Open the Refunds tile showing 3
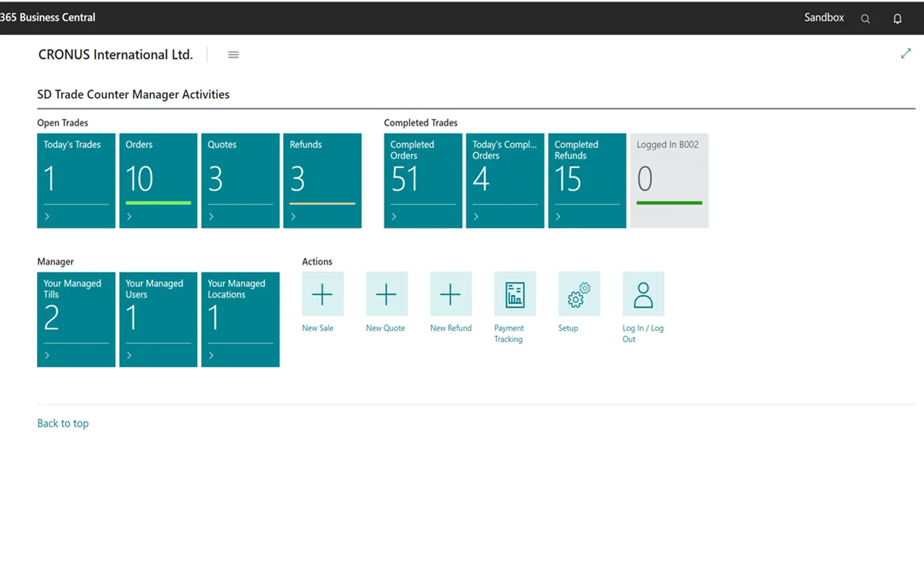This screenshot has height=578, width=924. coord(322,180)
